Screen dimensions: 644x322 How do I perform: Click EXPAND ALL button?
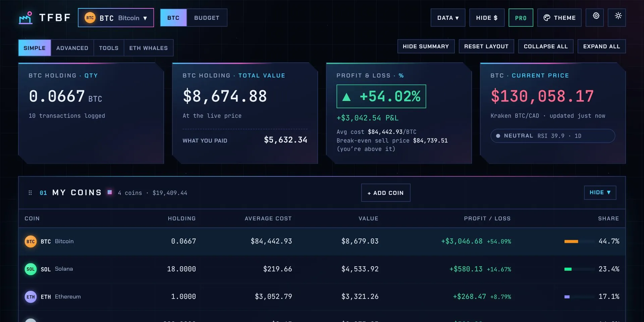[x=601, y=46]
